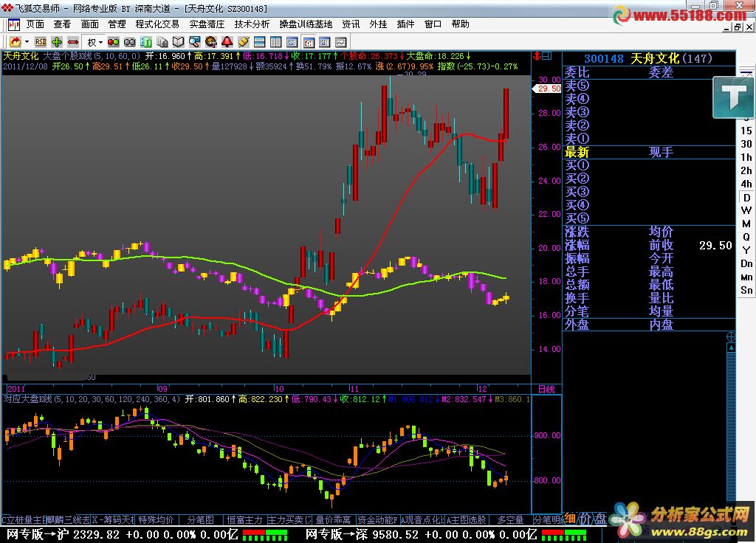
Task: Open the arrow dropdown beside the folder icon
Action: click(27, 42)
